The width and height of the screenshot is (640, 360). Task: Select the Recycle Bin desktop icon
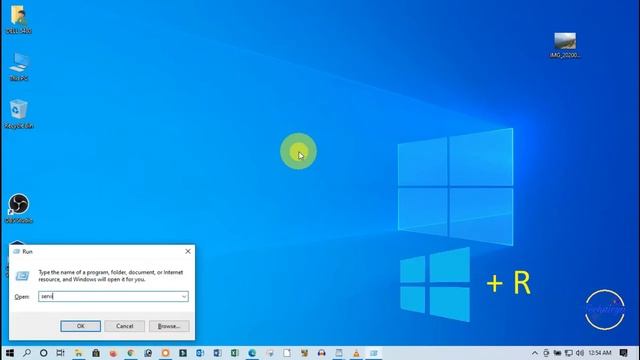click(x=18, y=114)
